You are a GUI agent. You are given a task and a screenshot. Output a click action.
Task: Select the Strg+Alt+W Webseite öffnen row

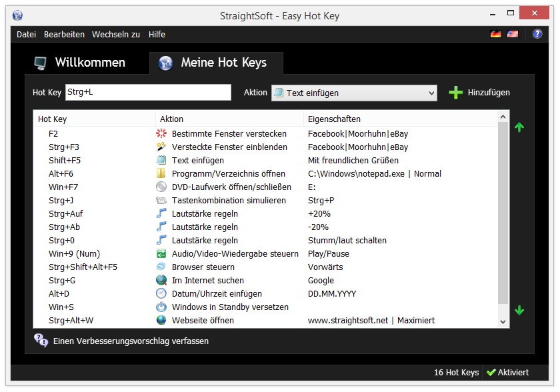pyautogui.click(x=265, y=320)
